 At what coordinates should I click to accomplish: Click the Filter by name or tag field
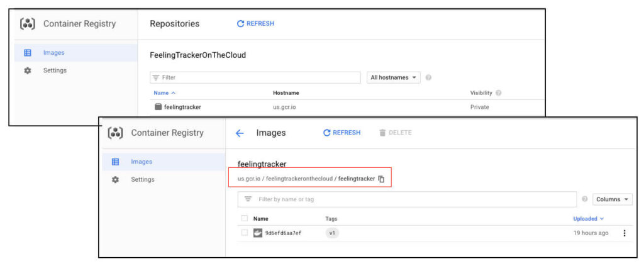[x=407, y=199]
